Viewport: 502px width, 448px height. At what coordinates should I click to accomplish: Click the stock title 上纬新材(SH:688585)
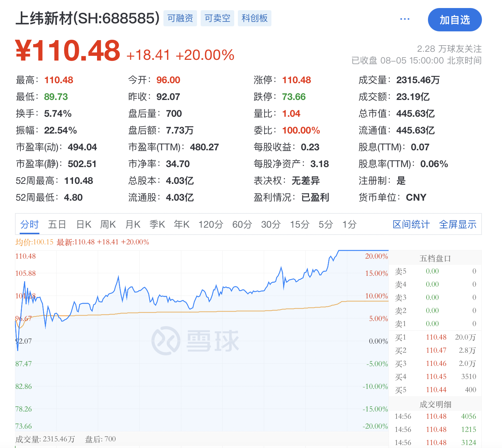coord(88,18)
